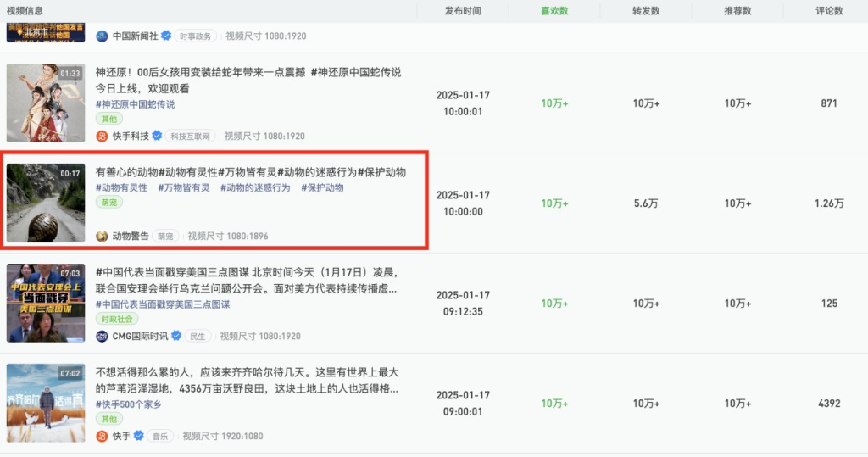Click the text 视频尺寸 1920:1080
Image resolution: width=868 pixels, height=457 pixels.
[223, 436]
